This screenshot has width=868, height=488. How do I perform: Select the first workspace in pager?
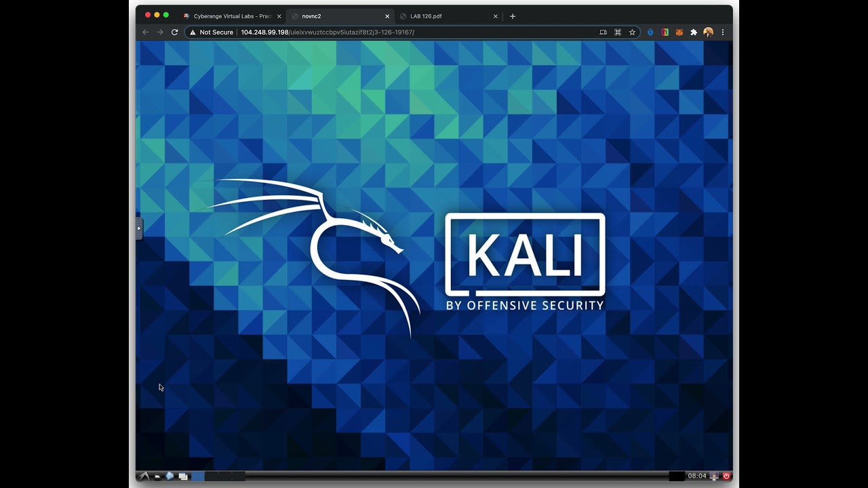pos(198,476)
